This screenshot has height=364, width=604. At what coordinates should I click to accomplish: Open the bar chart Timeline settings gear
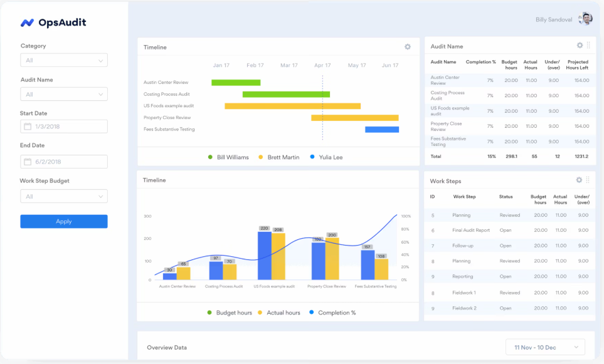tap(407, 179)
